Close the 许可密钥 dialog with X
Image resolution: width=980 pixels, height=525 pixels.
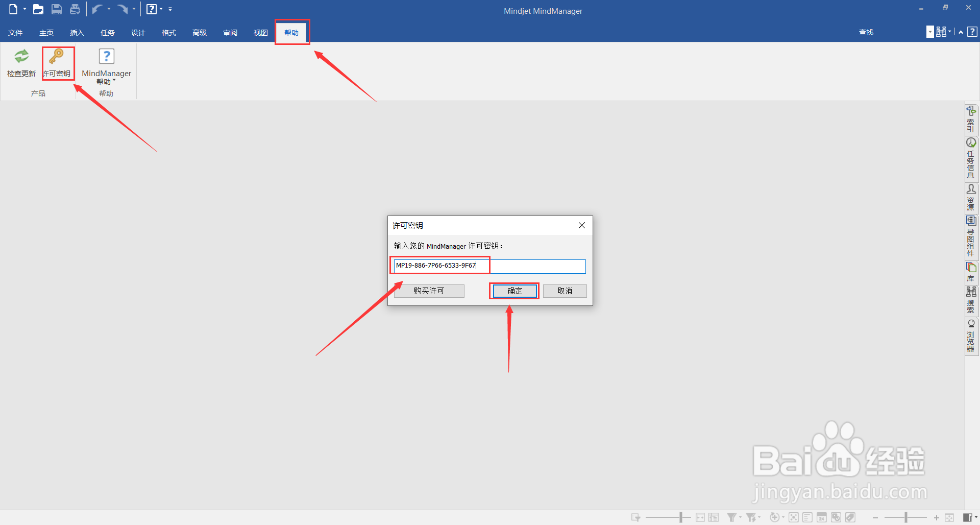581,225
